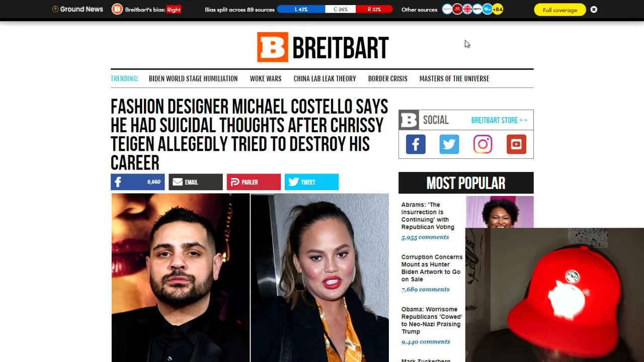The image size is (644, 362).
Task: Tweet this article
Action: 311,182
